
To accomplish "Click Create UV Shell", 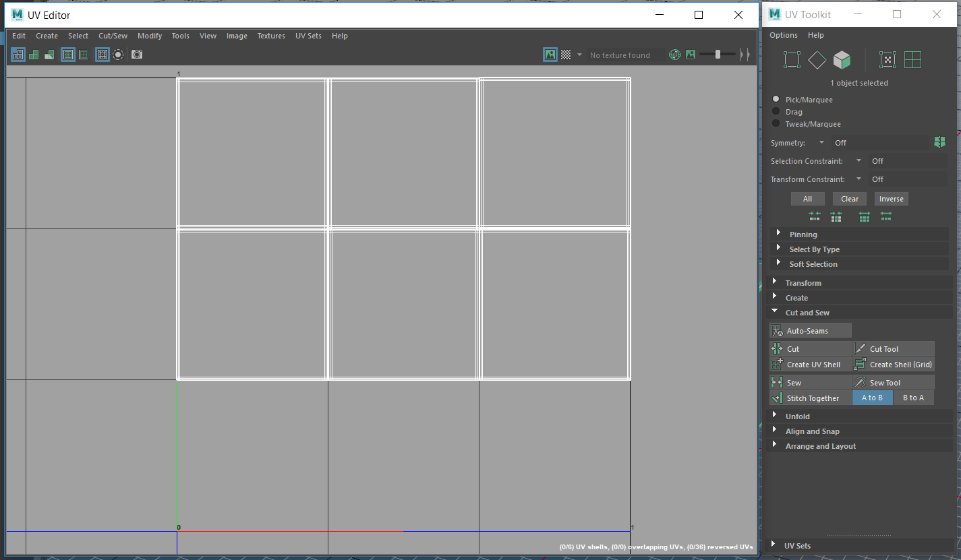I will 811,364.
